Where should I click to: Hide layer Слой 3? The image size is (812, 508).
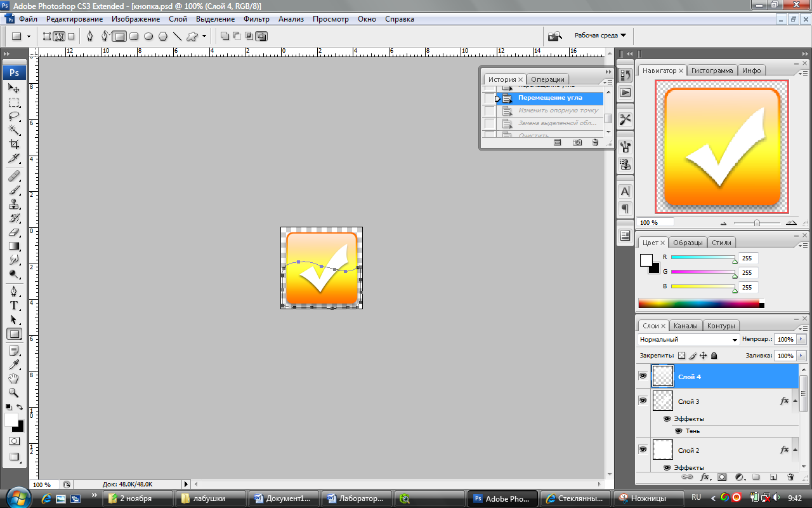coord(643,401)
